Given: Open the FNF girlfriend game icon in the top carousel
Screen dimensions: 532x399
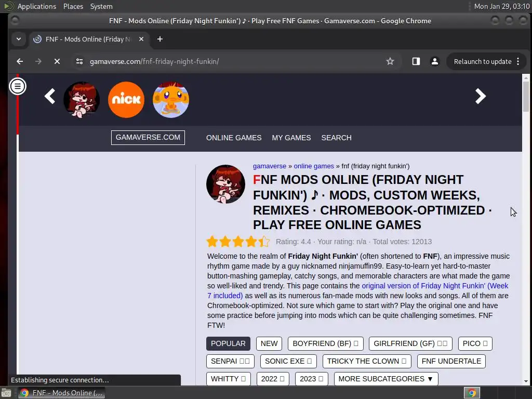Looking at the screenshot, I should (82, 100).
